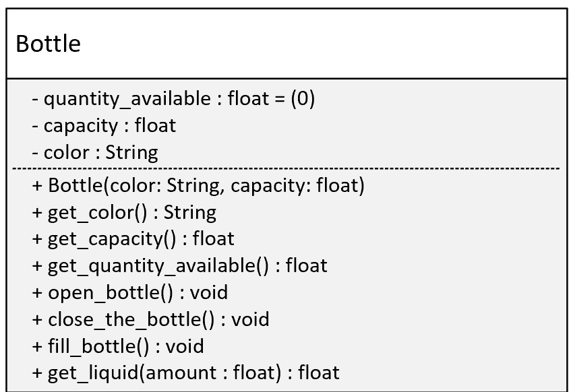Select the get_liquid(amount : float) method

pos(186,372)
